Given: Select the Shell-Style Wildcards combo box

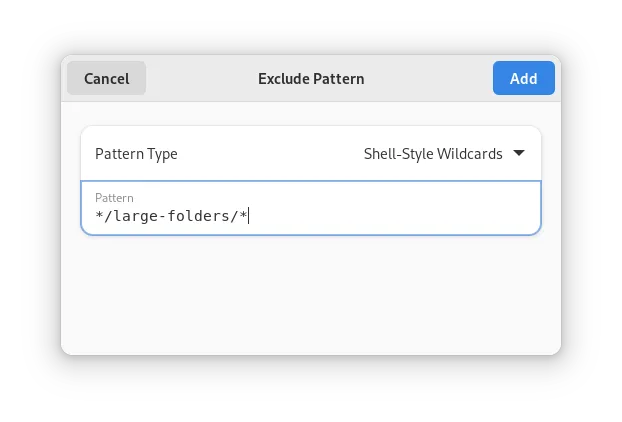Looking at the screenshot, I should click(443, 154).
